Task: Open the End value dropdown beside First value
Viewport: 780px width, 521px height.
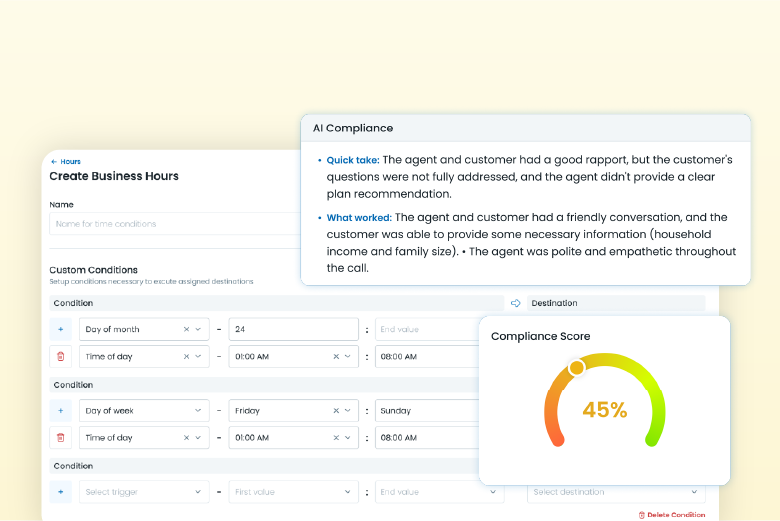Action: click(x=438, y=492)
